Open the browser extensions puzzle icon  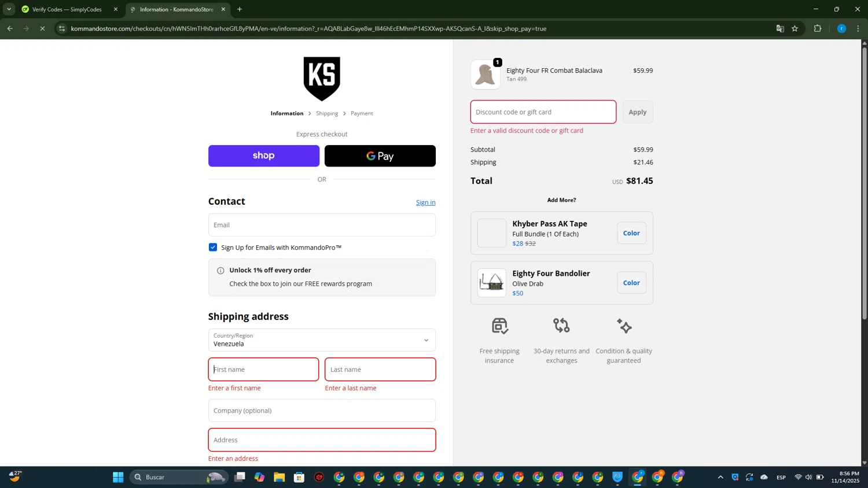pos(818,28)
